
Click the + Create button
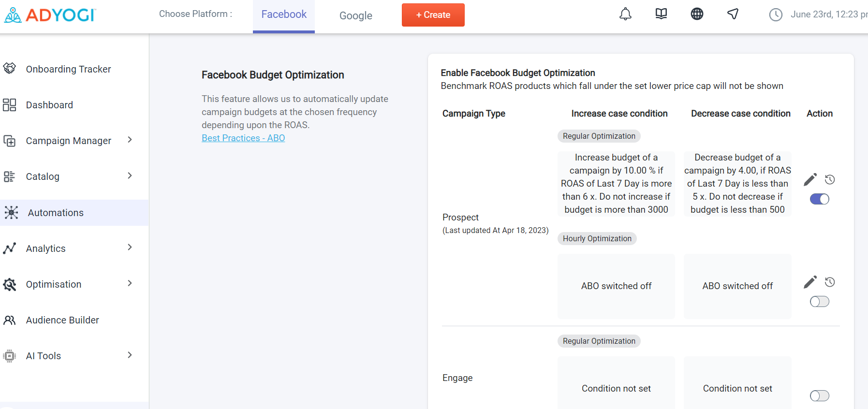point(433,15)
